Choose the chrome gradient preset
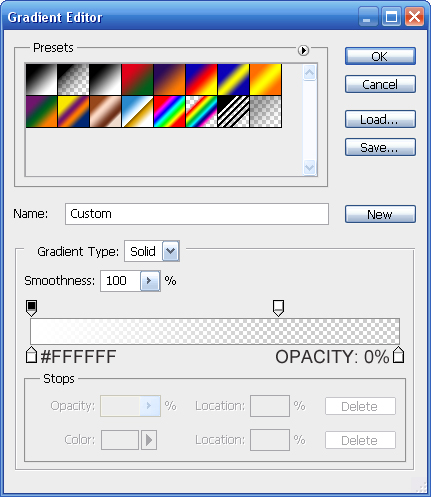The width and height of the screenshot is (431, 497). coord(137,112)
